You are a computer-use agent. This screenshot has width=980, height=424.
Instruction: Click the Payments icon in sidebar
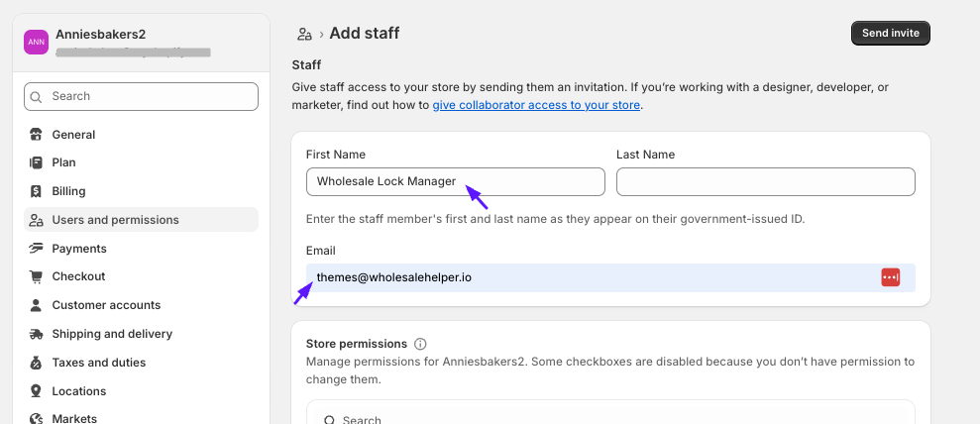(37, 249)
